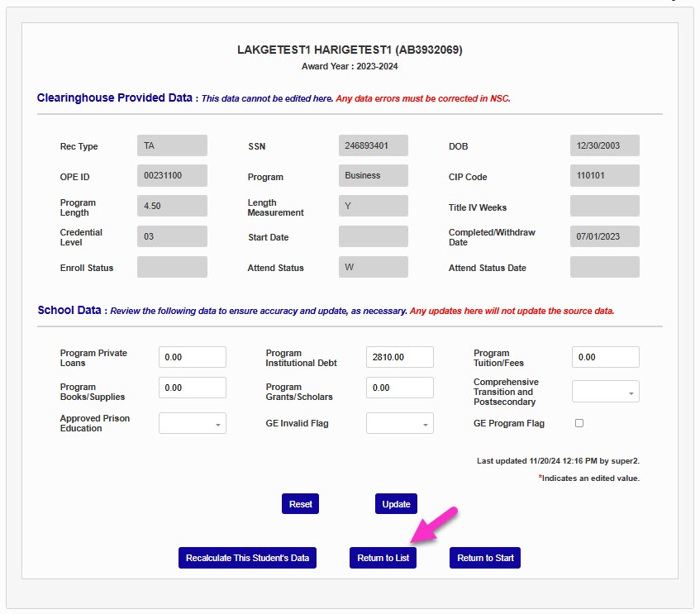Edit the Program Private Loans field
The image size is (700, 614).
[193, 357]
